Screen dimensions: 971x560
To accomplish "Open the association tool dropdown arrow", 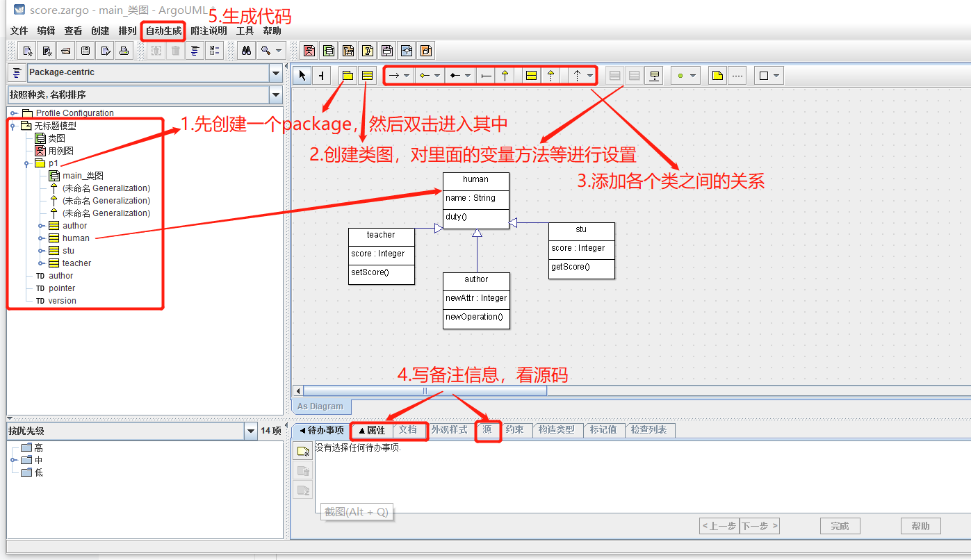I will (407, 75).
